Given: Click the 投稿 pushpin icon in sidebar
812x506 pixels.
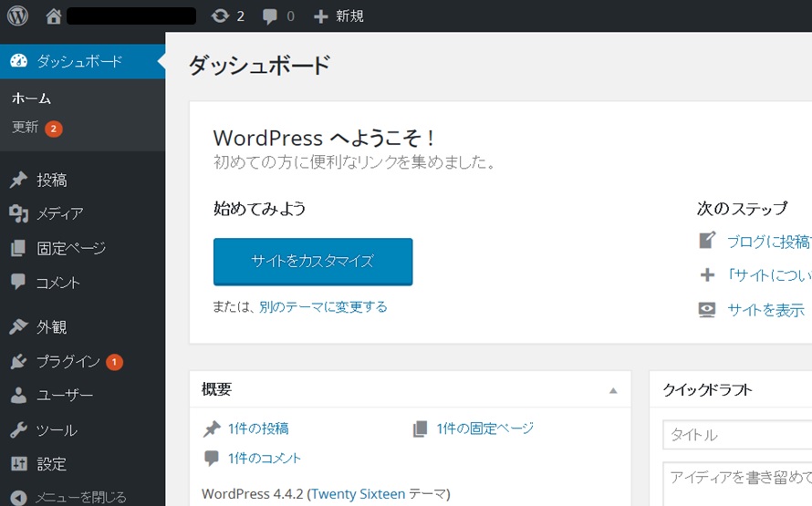Looking at the screenshot, I should (x=18, y=180).
